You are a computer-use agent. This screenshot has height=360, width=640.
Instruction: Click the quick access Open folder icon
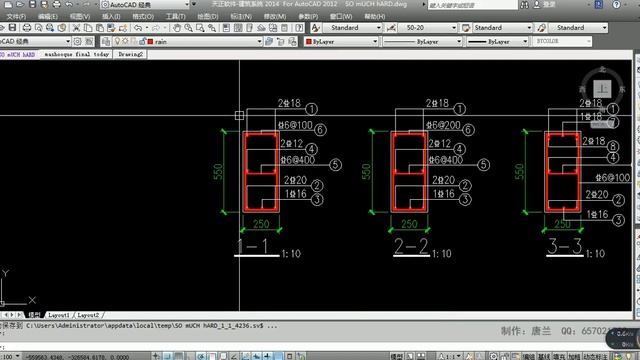tap(20, 4)
